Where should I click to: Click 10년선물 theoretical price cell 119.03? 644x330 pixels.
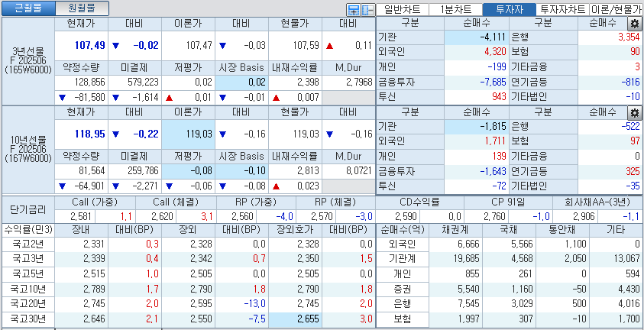click(x=189, y=134)
